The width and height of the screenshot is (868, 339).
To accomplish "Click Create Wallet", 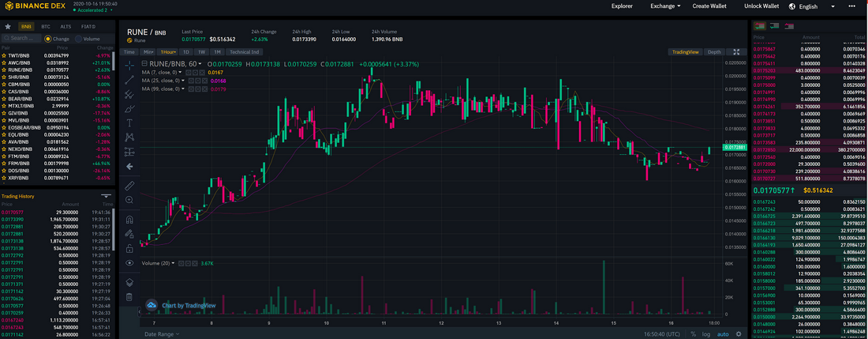I will [x=709, y=6].
